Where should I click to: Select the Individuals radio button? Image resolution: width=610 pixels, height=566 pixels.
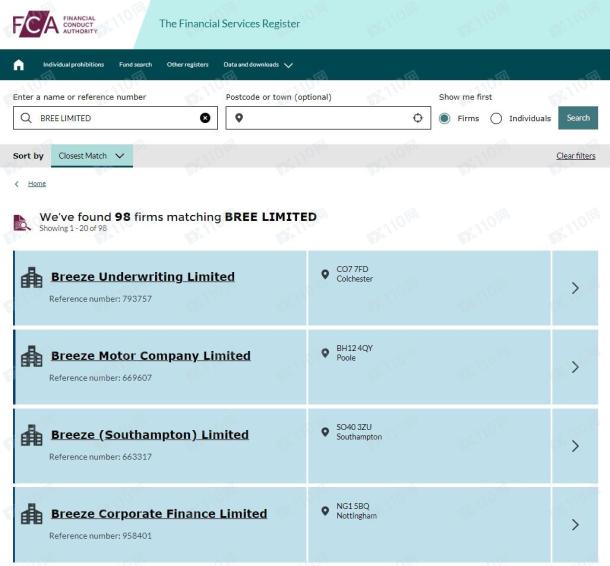coord(496,118)
